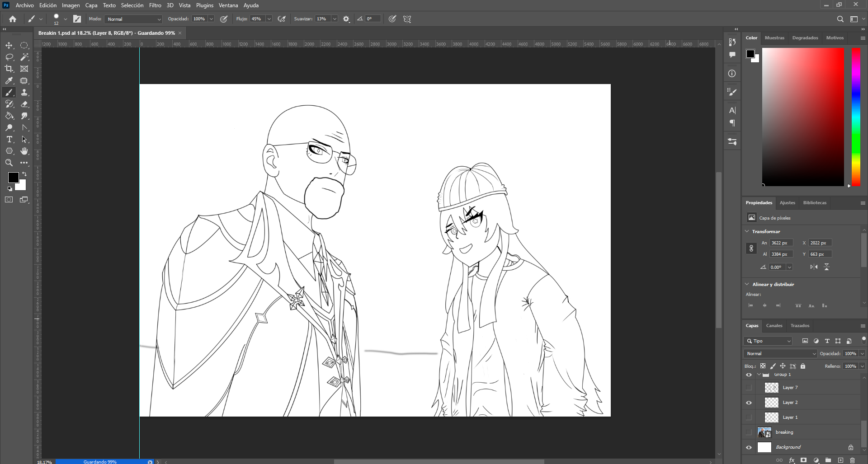This screenshot has height=464, width=868.
Task: Open the brush Modo blend dropdown
Action: (x=133, y=19)
